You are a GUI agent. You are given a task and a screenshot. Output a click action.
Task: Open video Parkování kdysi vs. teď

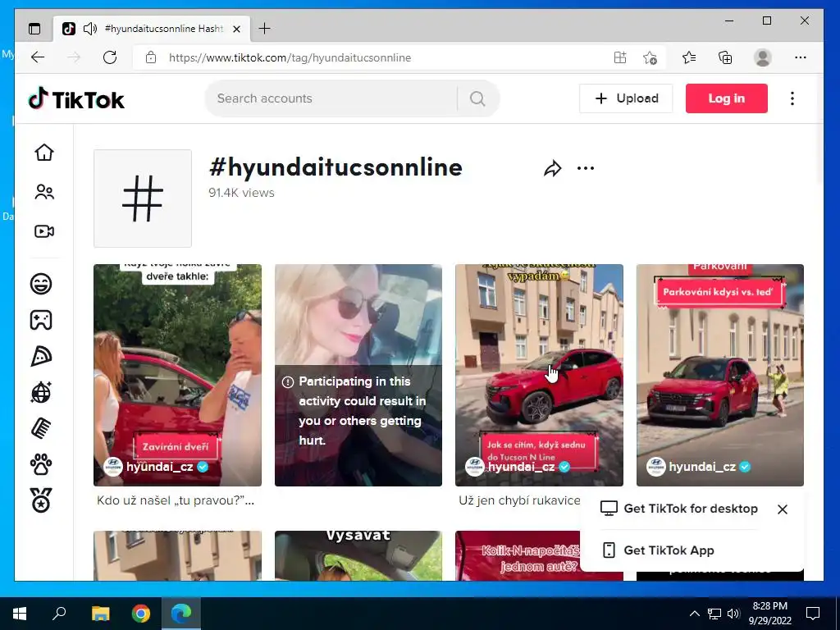(x=720, y=375)
